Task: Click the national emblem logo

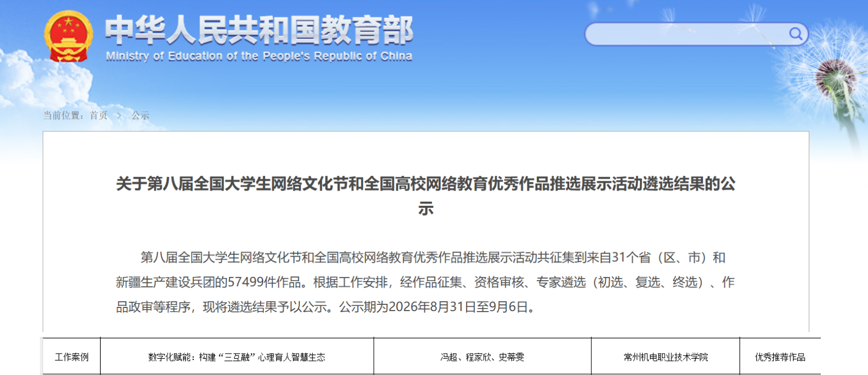Action: pos(69,37)
